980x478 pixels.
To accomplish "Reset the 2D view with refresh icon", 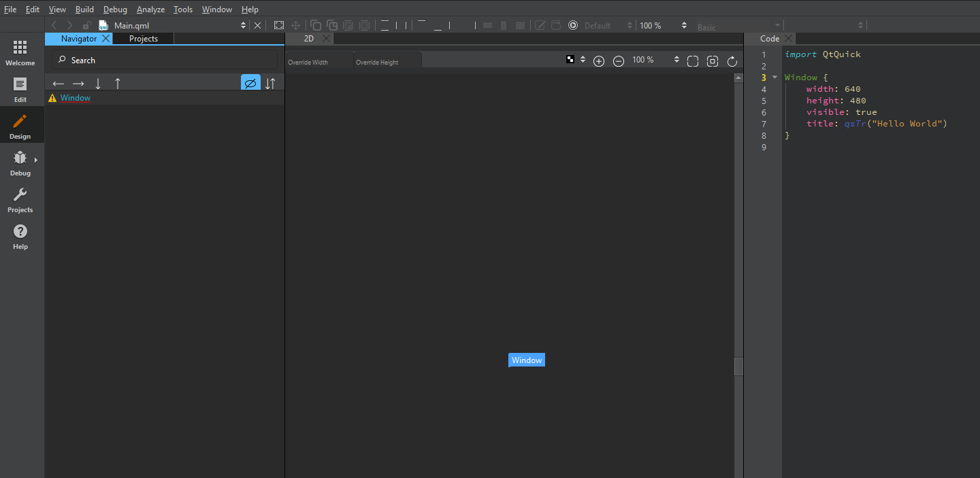I will pyautogui.click(x=732, y=61).
